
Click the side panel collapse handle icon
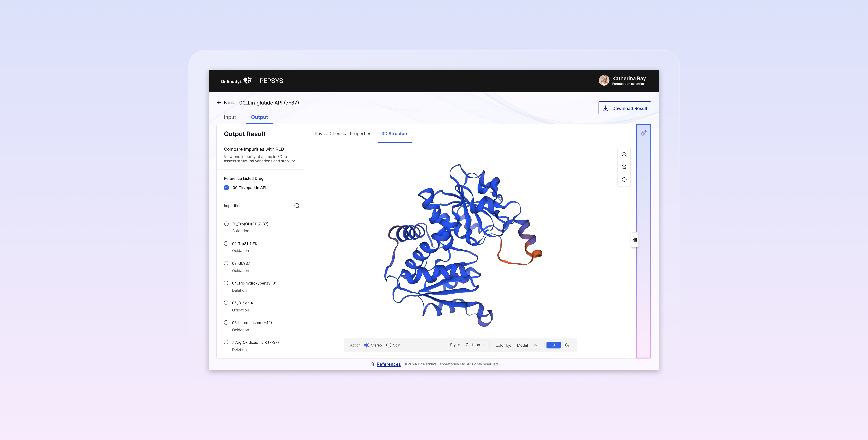click(x=635, y=240)
